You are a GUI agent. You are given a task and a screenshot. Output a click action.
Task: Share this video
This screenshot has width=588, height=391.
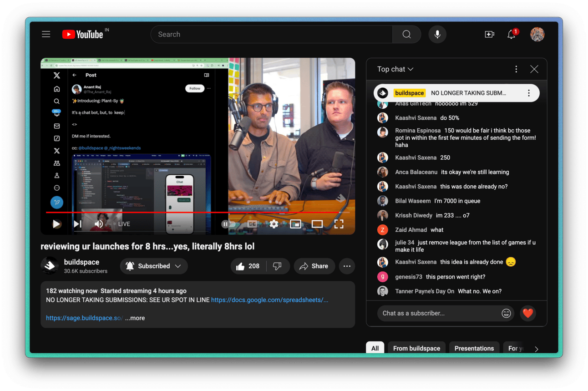point(314,266)
